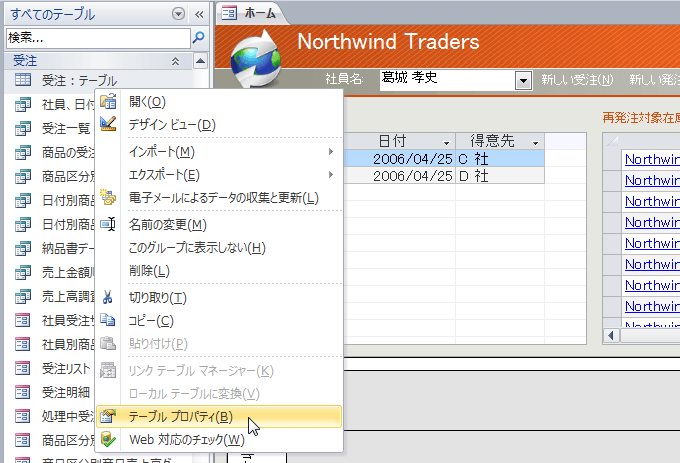This screenshot has height=463, width=680.
Task: Click the open-folder icon beside 開く
Action: (x=108, y=101)
